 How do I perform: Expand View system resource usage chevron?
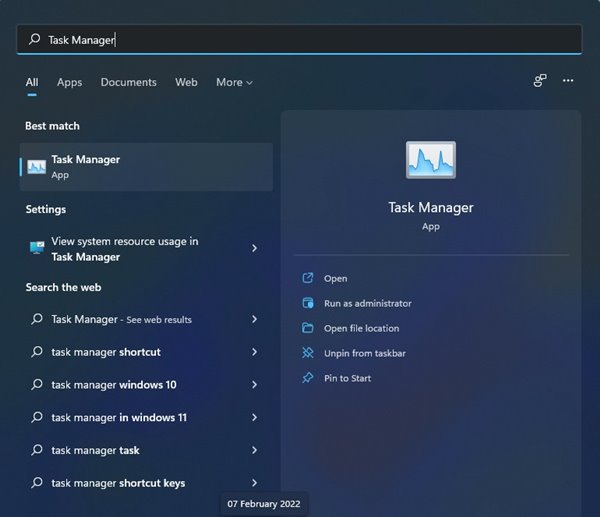pos(254,248)
